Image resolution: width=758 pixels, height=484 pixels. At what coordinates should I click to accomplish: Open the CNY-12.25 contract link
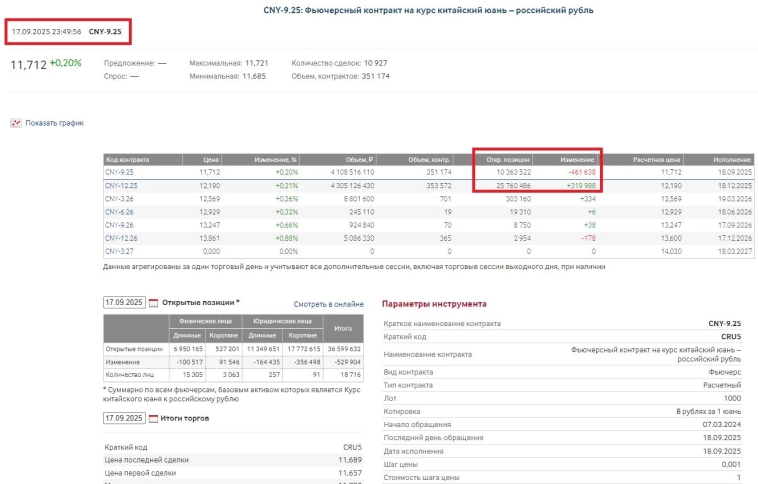click(x=121, y=185)
